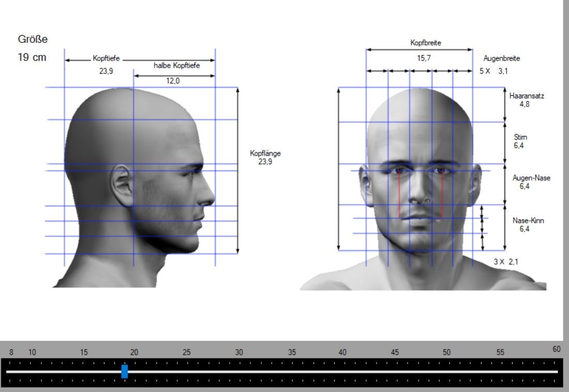Click the Augenbreite label
The image size is (569, 392).
pos(501,58)
